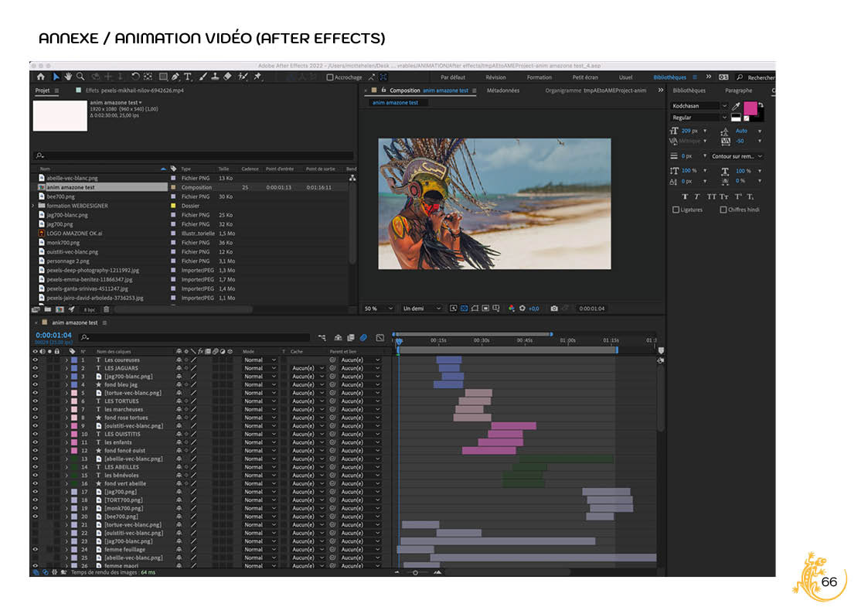Take snapshot with camera icon in viewer
Viewport: 868px width, 614px height.
[554, 309]
